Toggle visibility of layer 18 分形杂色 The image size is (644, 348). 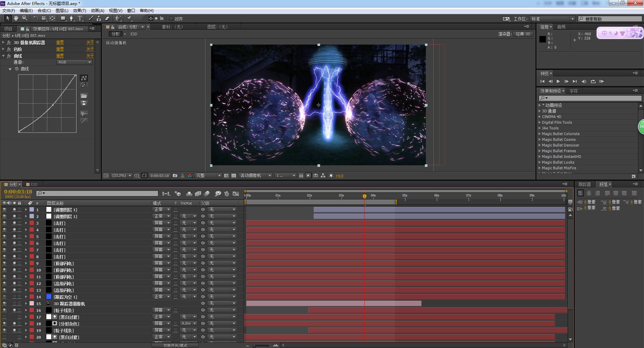pos(4,324)
